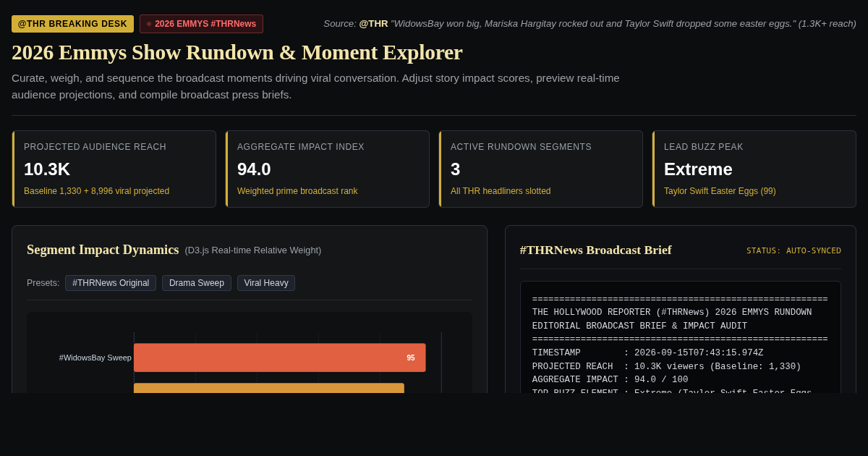Click the TIMESTAMP line in the brief
The height and width of the screenshot is (456, 868).
coord(647,353)
